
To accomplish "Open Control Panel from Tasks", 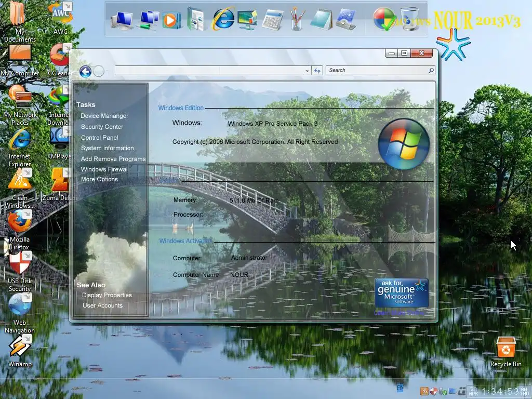I will click(99, 137).
